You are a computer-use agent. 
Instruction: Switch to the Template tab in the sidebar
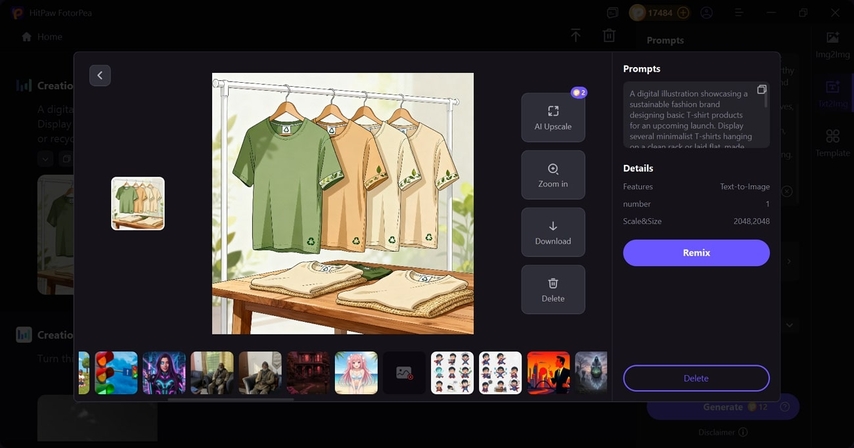coord(832,143)
